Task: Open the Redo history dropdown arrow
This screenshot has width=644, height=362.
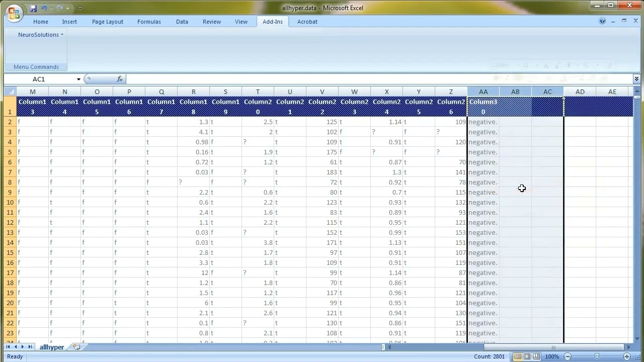Action: [67, 8]
